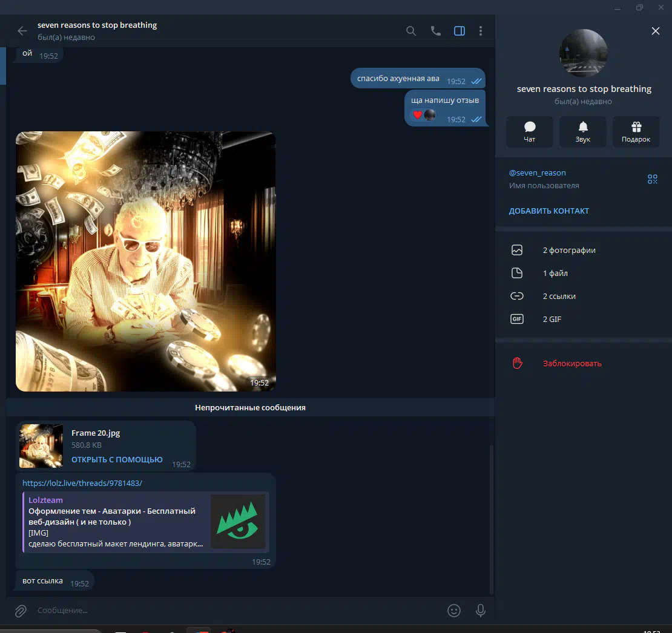Open the 2 ссылки shared links list
The image size is (672, 633).
(559, 296)
